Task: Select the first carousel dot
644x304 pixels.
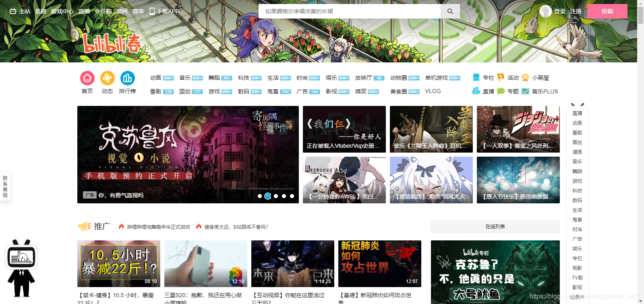Action: (x=260, y=196)
